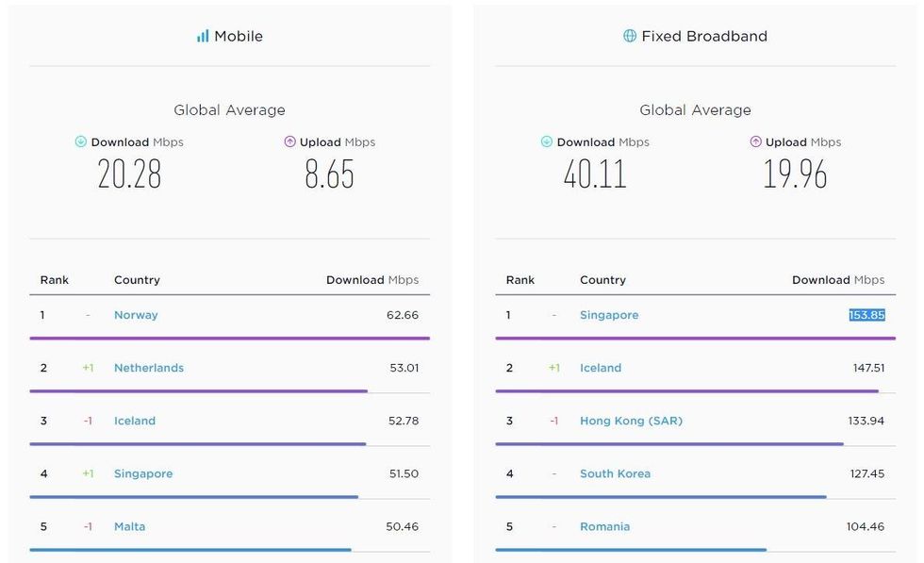Viewport: 924px width, 563px height.
Task: Open the South Korea country link
Action: click(x=615, y=473)
